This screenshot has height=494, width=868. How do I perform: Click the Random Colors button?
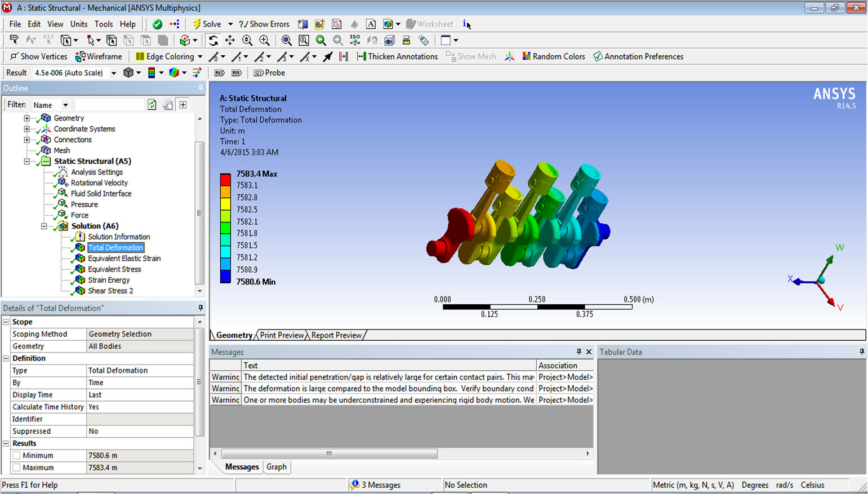(x=554, y=56)
